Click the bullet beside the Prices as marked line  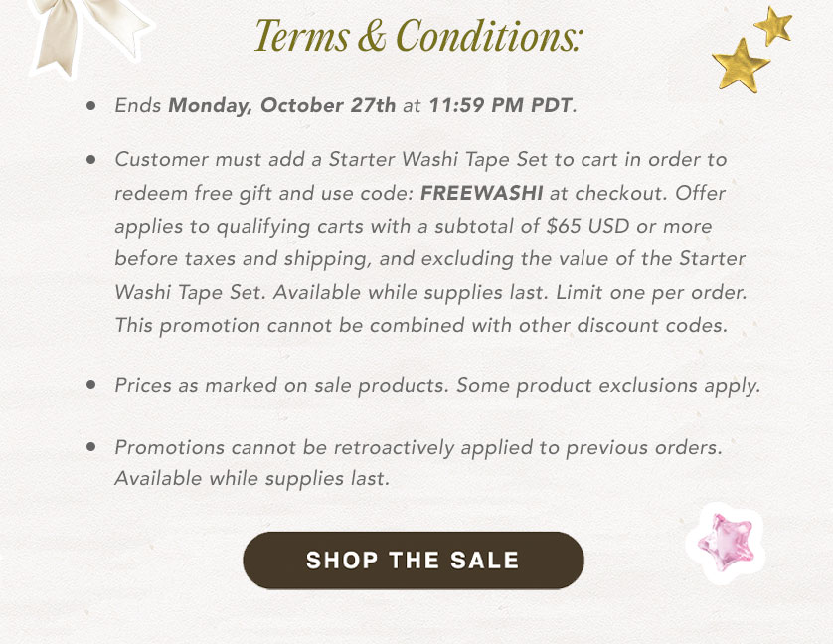(90, 383)
